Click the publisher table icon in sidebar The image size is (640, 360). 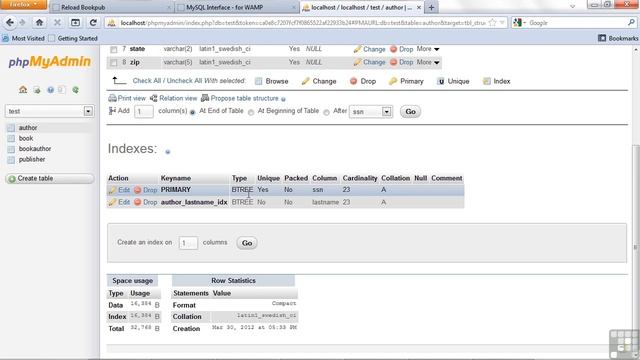point(11,160)
